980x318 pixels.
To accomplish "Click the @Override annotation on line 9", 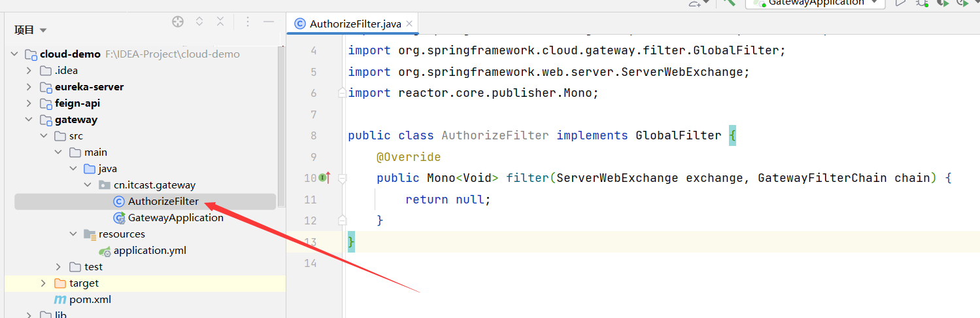I will click(x=409, y=157).
